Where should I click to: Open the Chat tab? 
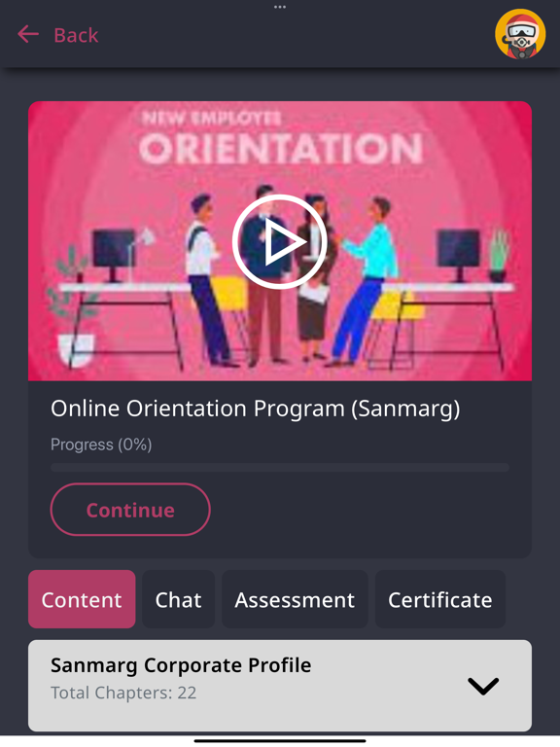pos(179,599)
